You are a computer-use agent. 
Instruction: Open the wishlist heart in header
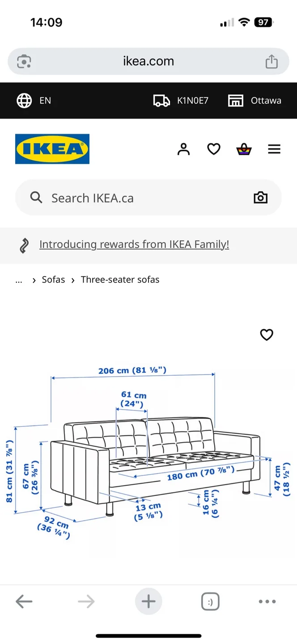click(x=214, y=149)
